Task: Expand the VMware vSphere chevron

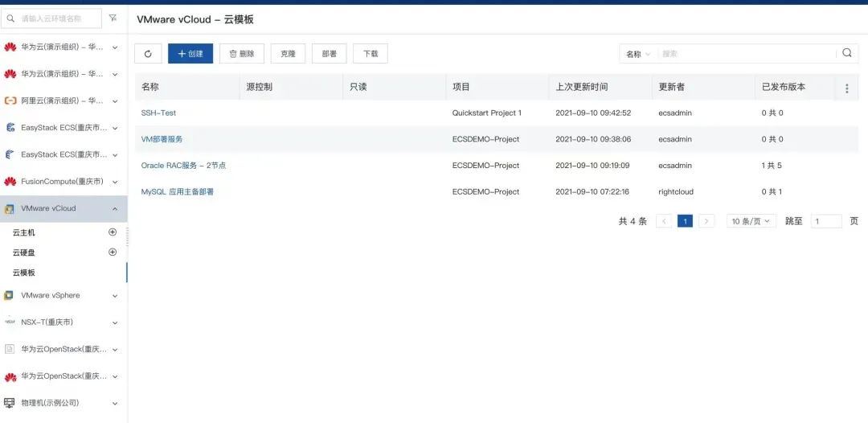Action: tap(115, 296)
